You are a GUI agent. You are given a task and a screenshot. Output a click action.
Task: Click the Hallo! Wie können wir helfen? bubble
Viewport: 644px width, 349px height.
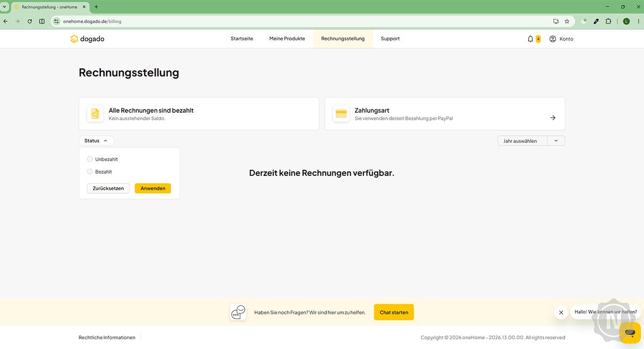click(x=605, y=312)
